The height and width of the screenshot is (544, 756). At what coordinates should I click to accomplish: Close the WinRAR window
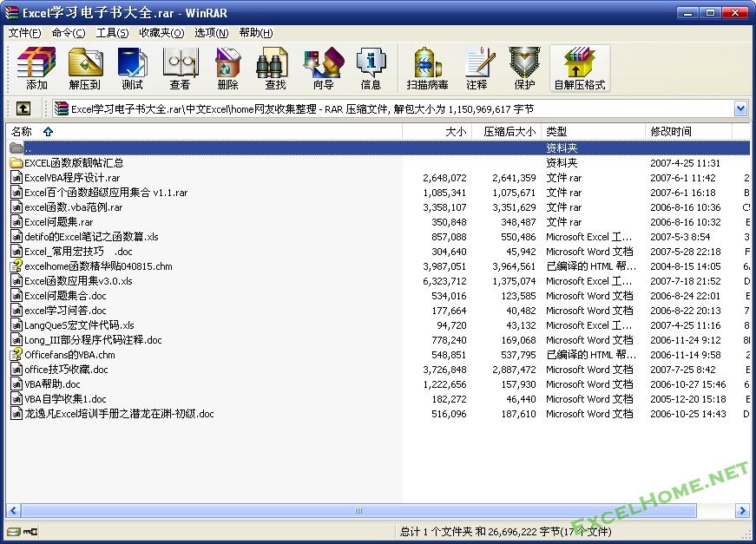point(735,13)
